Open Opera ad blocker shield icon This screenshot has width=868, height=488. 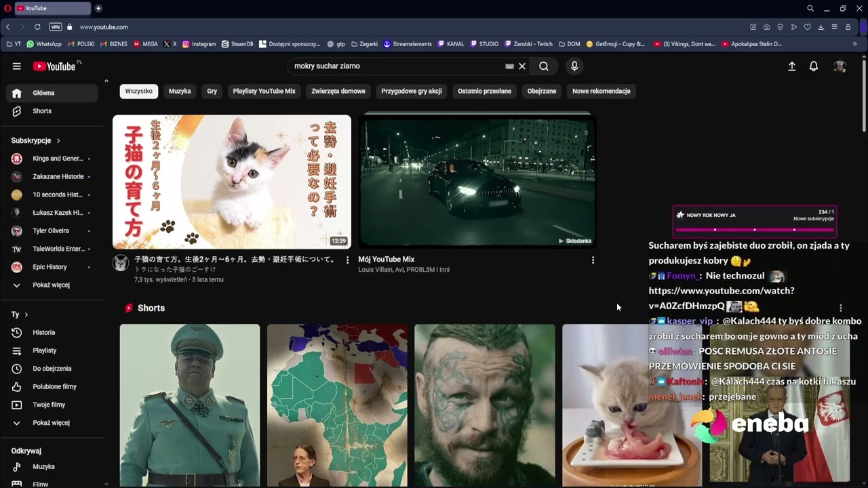pos(780,27)
